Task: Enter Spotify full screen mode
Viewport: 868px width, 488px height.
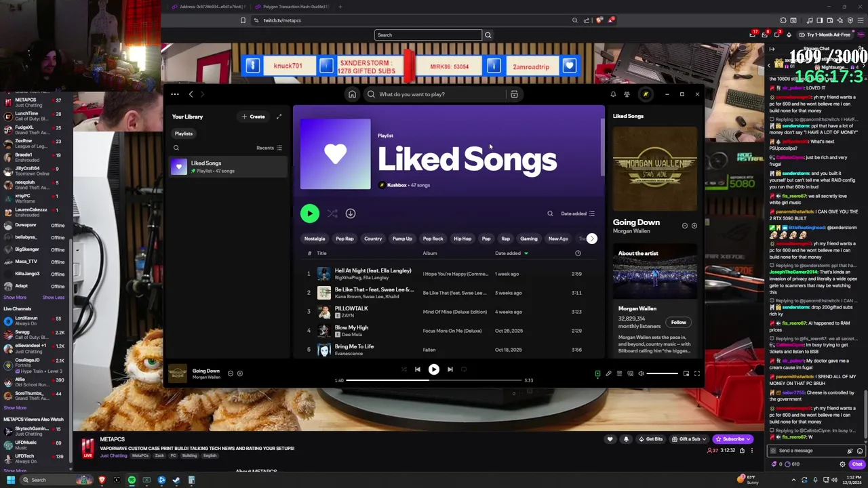Action: [x=696, y=373]
